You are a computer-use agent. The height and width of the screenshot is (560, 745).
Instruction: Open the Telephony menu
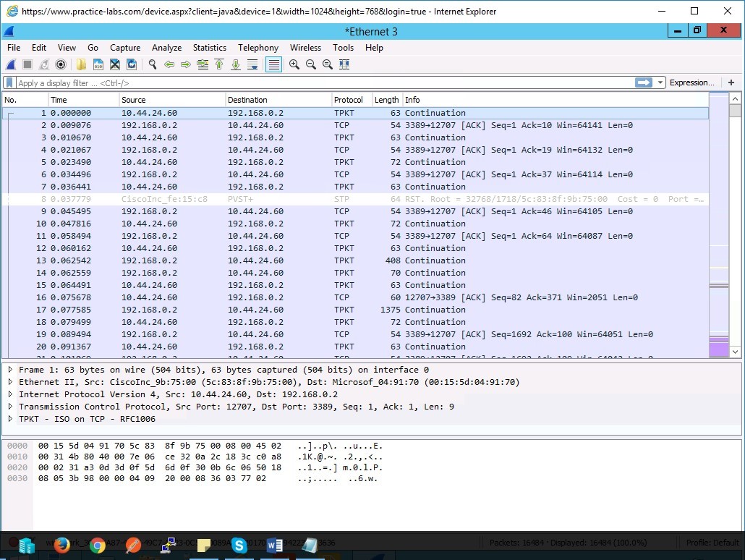(258, 48)
